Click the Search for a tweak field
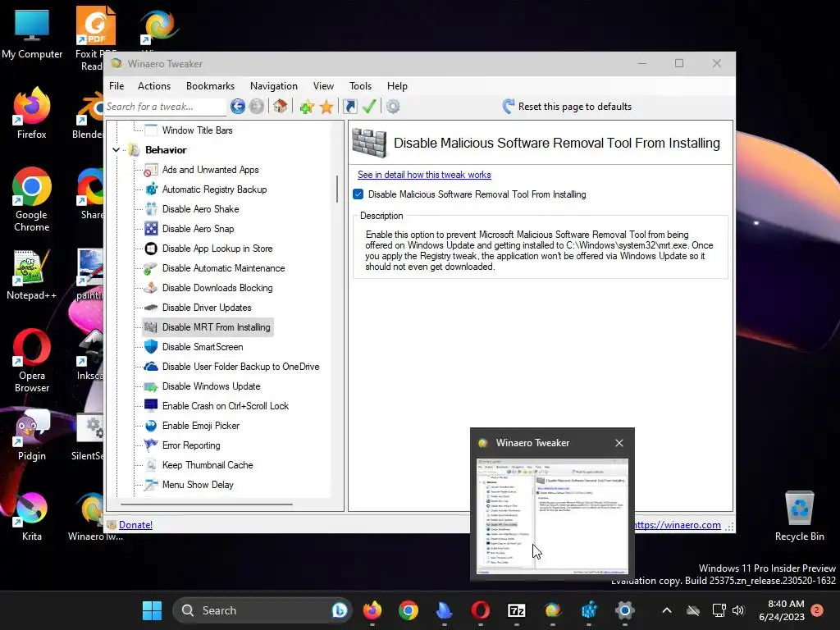The height and width of the screenshot is (630, 840). (165, 107)
